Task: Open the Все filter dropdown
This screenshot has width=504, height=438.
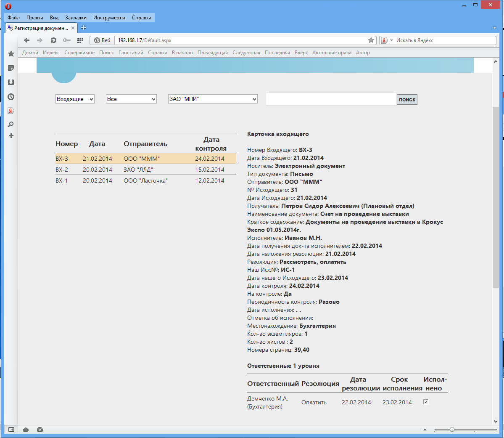Action: pos(131,99)
